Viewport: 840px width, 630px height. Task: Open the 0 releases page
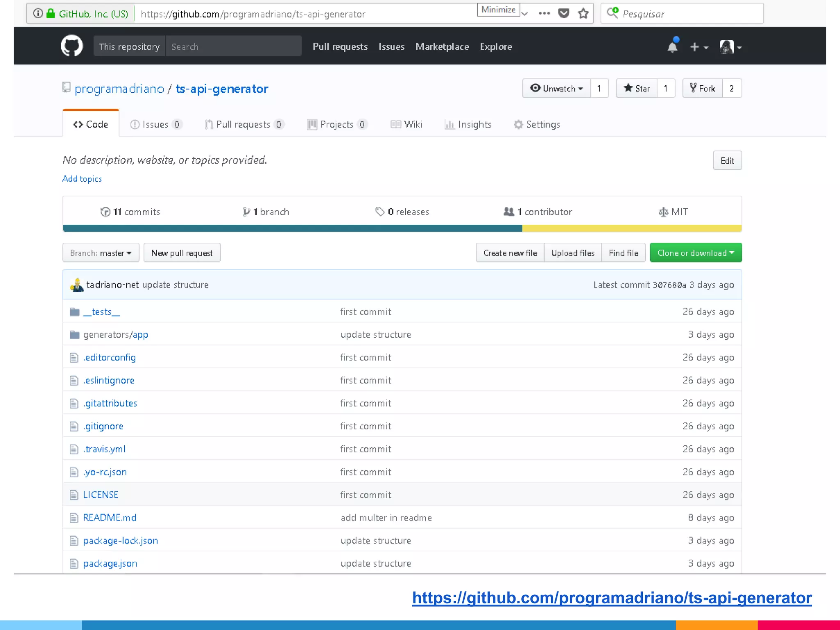[x=402, y=212]
